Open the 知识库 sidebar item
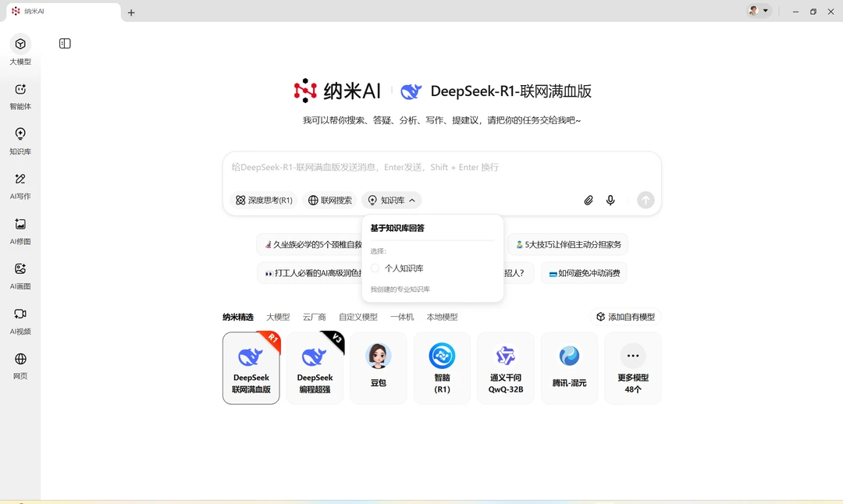The width and height of the screenshot is (843, 504). [x=20, y=140]
